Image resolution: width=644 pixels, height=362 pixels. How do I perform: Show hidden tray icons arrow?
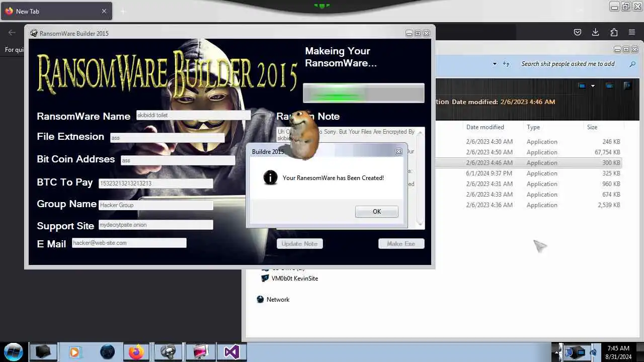point(556,352)
